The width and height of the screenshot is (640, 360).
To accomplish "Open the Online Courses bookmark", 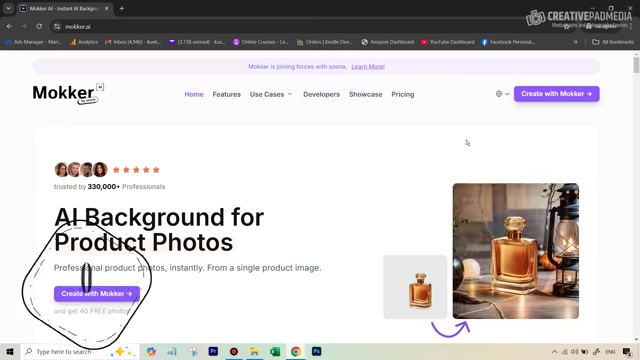I will click(261, 42).
